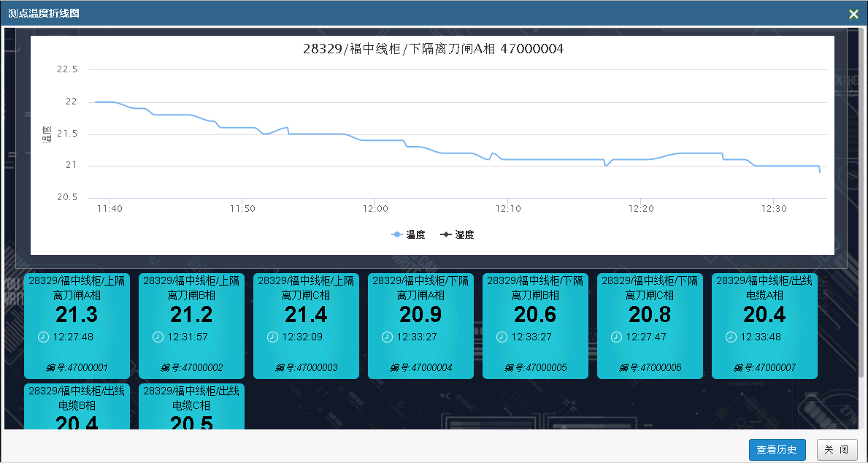
Task: Click the 12:00 x-axis label
Action: tap(376, 209)
